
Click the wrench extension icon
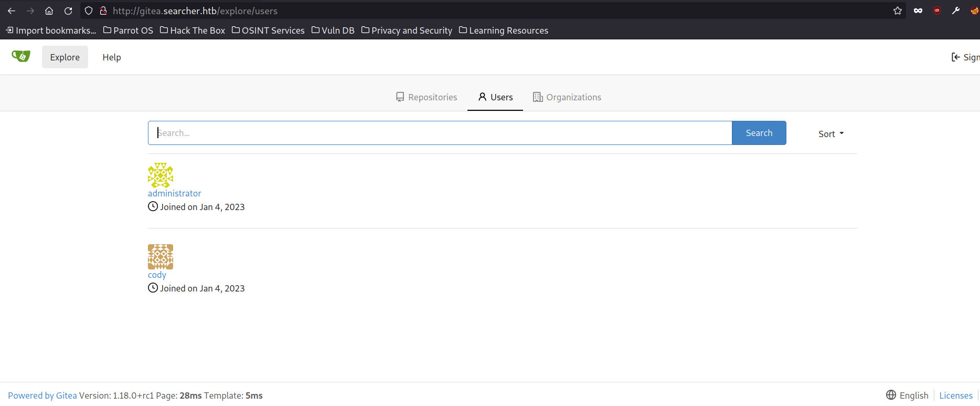(x=956, y=11)
